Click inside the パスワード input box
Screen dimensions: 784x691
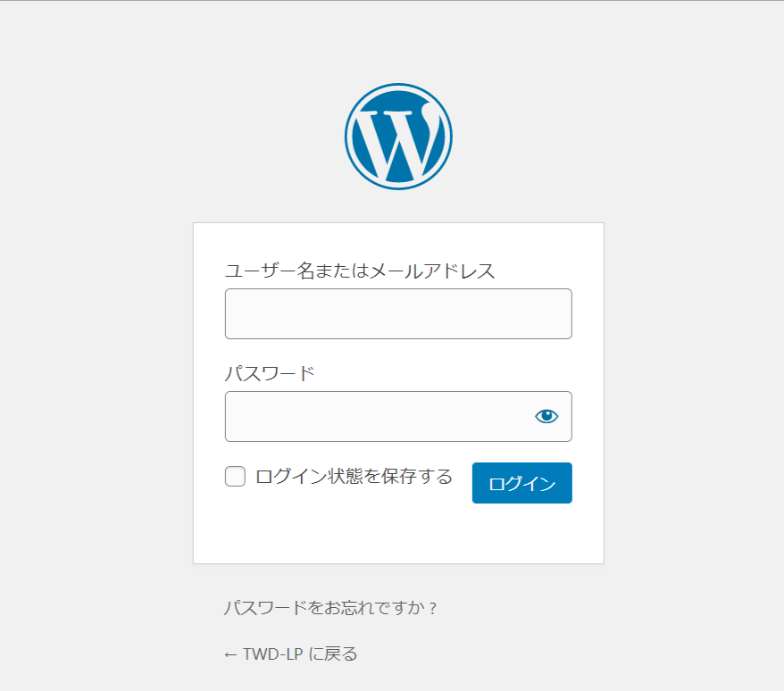tap(375, 415)
